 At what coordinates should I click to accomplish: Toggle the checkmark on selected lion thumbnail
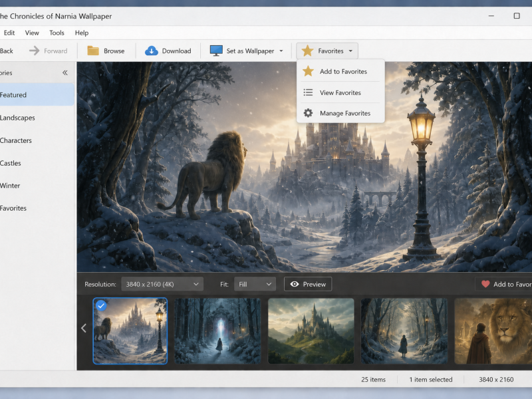pyautogui.click(x=101, y=306)
